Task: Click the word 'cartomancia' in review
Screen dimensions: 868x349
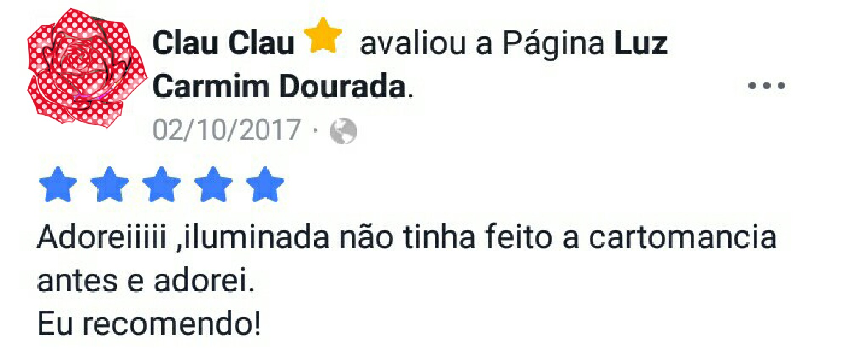Action: (683, 237)
